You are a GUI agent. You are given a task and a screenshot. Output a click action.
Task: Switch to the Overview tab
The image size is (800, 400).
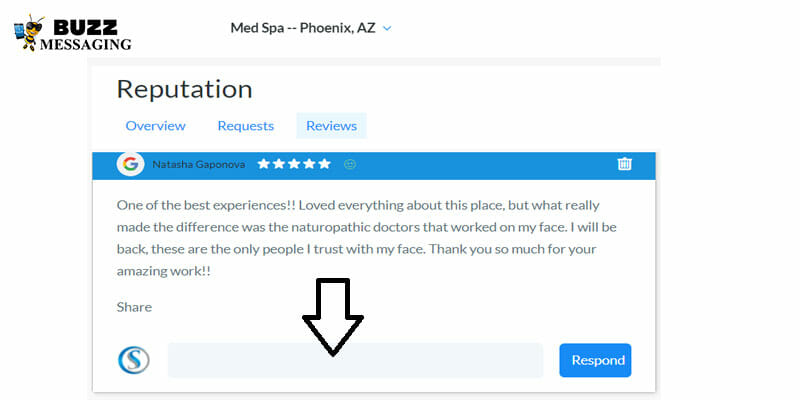pos(155,125)
